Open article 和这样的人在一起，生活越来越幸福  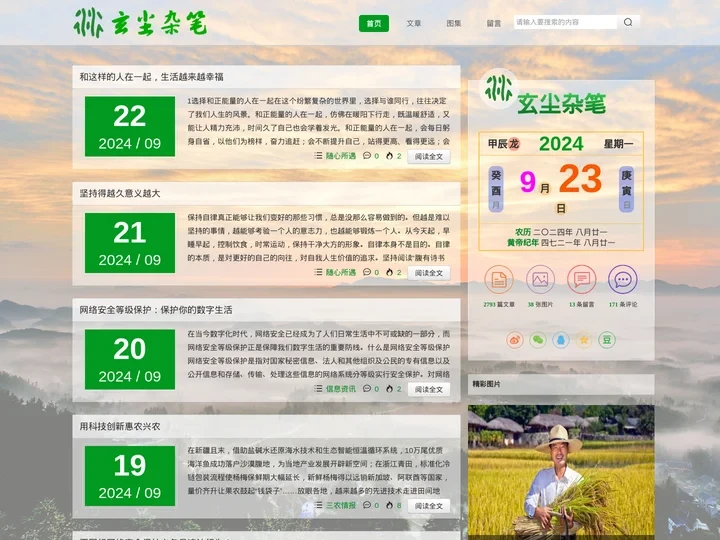coord(152,77)
